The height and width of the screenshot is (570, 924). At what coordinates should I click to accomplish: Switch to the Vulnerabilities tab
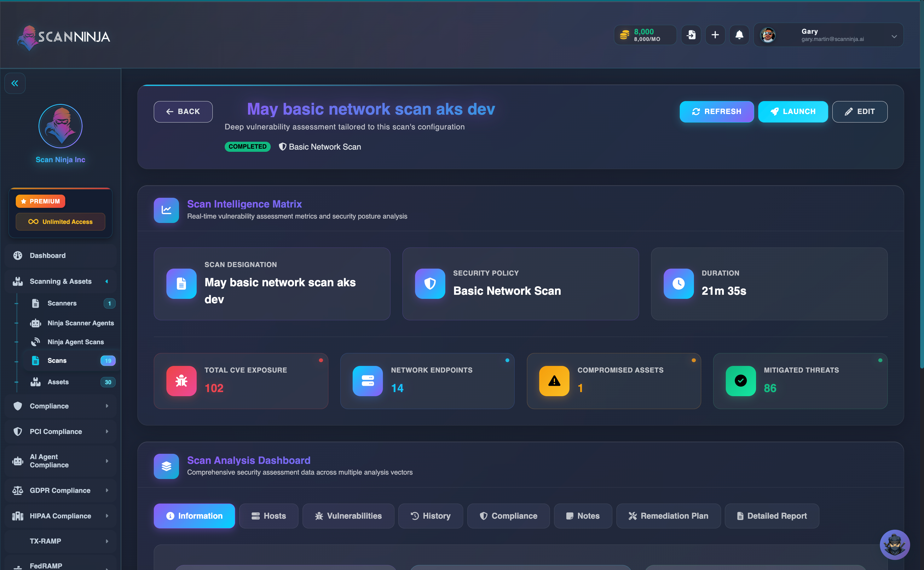(x=348, y=516)
